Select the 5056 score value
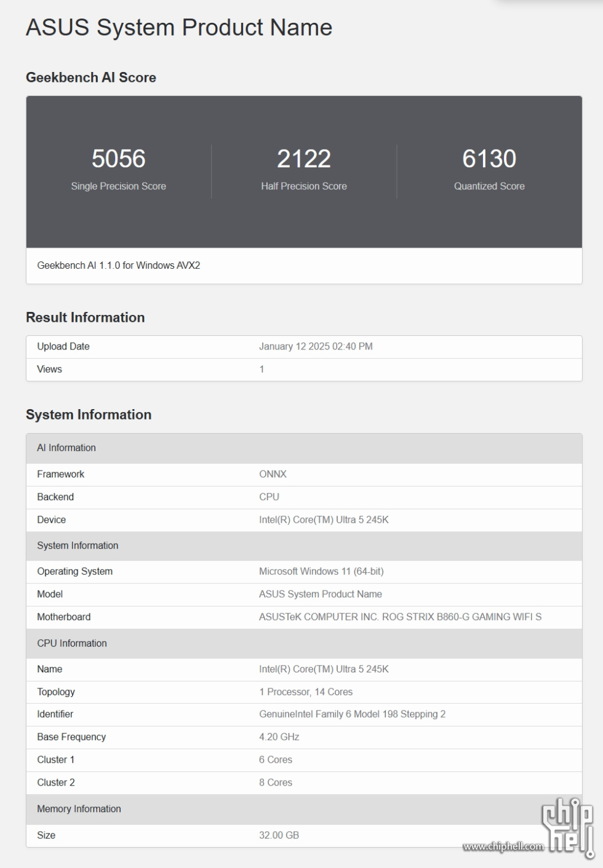The width and height of the screenshot is (603, 868). (x=119, y=159)
